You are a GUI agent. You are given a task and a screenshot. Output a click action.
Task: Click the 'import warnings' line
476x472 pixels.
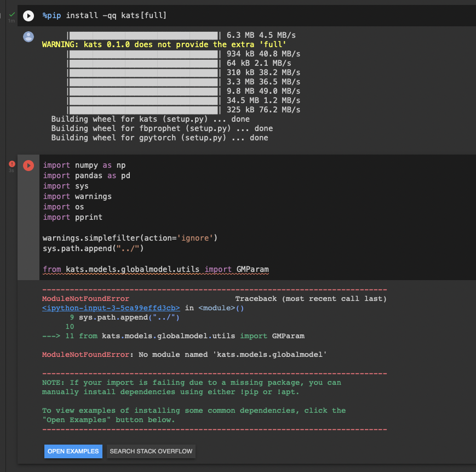point(77,196)
